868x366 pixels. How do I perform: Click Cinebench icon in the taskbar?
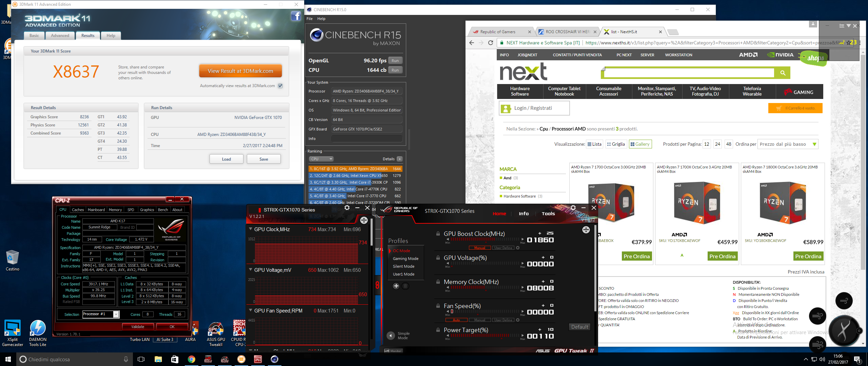point(275,359)
